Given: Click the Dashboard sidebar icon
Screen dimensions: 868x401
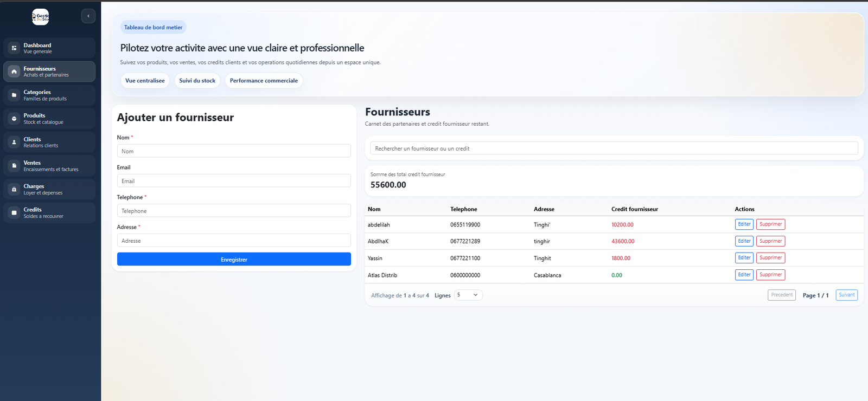Looking at the screenshot, I should 14,48.
